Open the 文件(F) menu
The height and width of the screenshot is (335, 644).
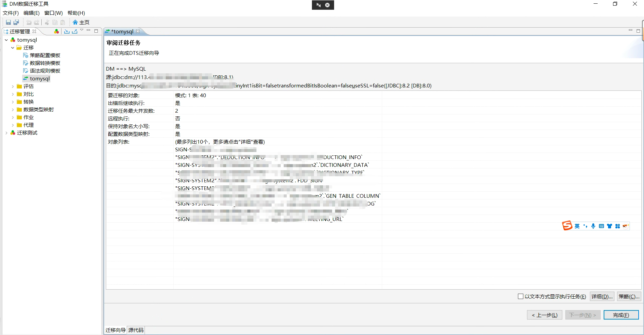(x=11, y=13)
